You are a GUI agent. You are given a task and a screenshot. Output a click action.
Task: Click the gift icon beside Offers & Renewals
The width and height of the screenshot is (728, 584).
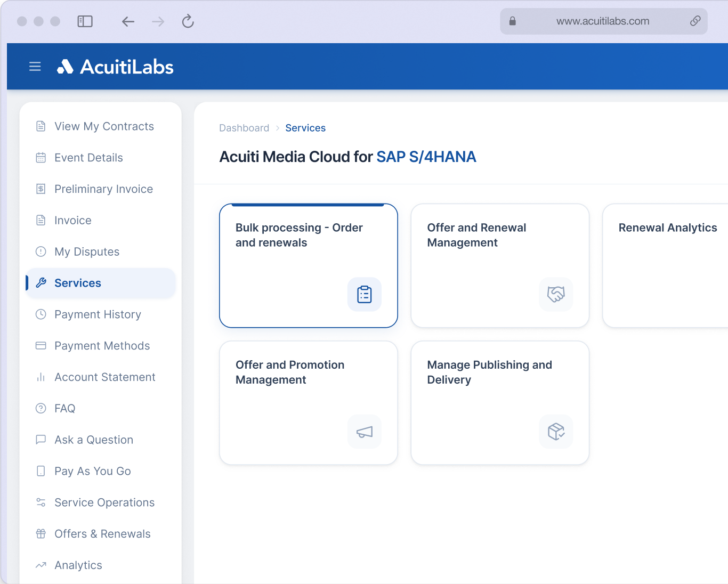(x=41, y=534)
